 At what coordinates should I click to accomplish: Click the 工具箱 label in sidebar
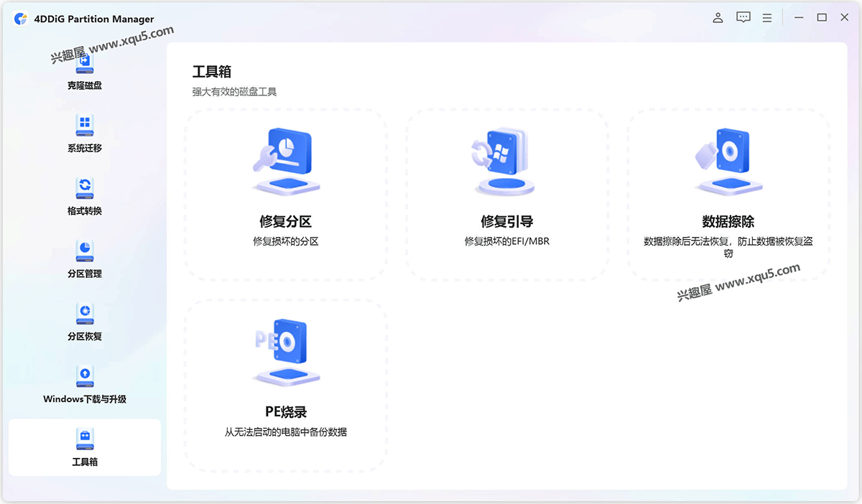tap(85, 462)
